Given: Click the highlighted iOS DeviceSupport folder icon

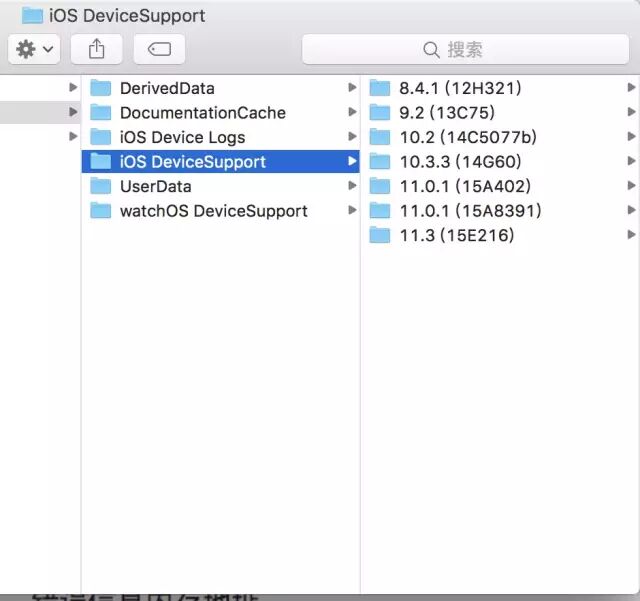Looking at the screenshot, I should tap(100, 161).
